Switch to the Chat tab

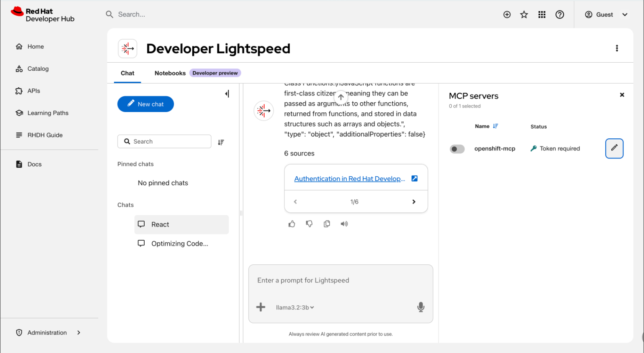127,73
